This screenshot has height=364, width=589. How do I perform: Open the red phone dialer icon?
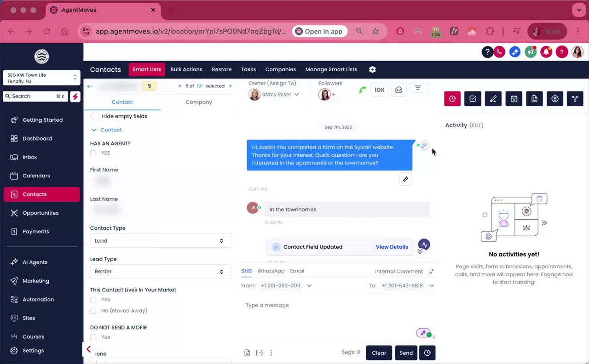pos(500,52)
